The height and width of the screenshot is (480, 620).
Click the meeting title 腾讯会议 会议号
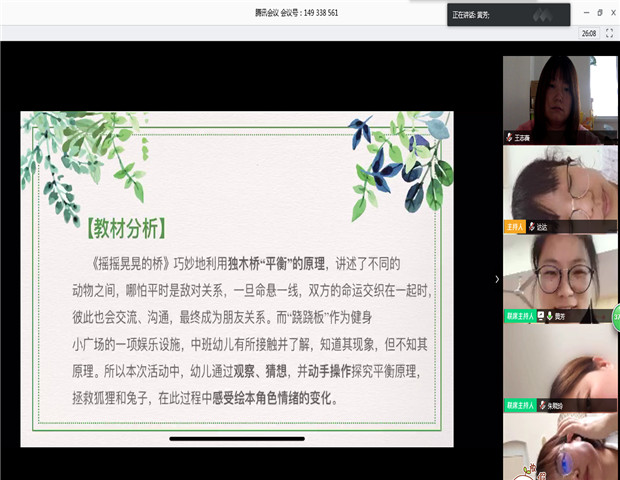(x=296, y=13)
